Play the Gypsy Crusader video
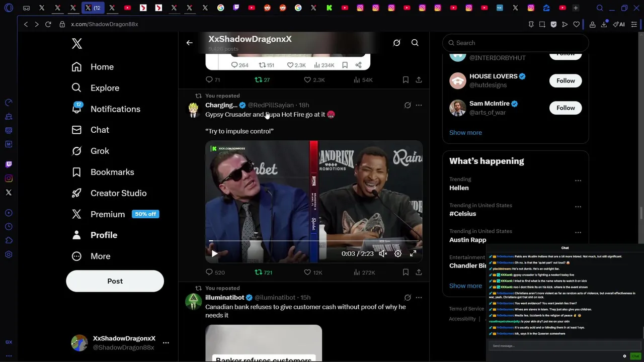Image resolution: width=644 pixels, height=362 pixels. click(x=214, y=254)
